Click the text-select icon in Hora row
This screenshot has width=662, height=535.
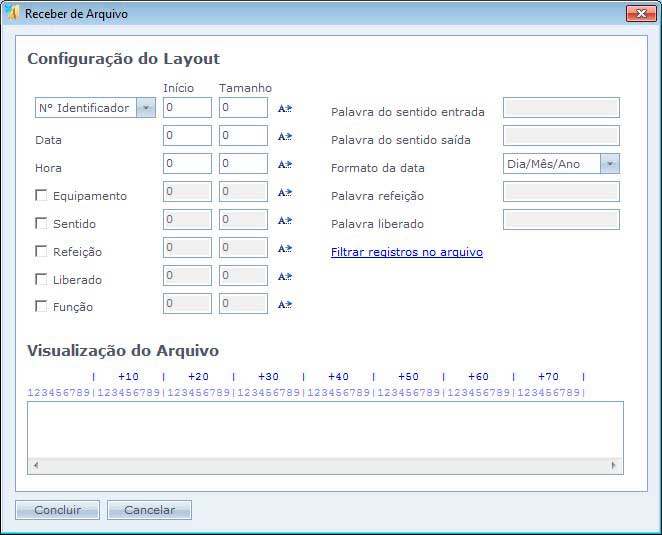(x=284, y=164)
